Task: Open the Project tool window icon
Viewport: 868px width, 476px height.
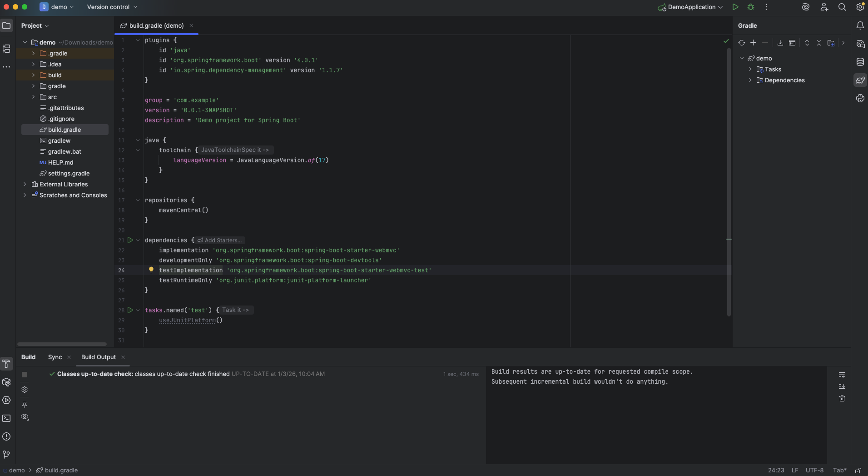Action: (6, 25)
